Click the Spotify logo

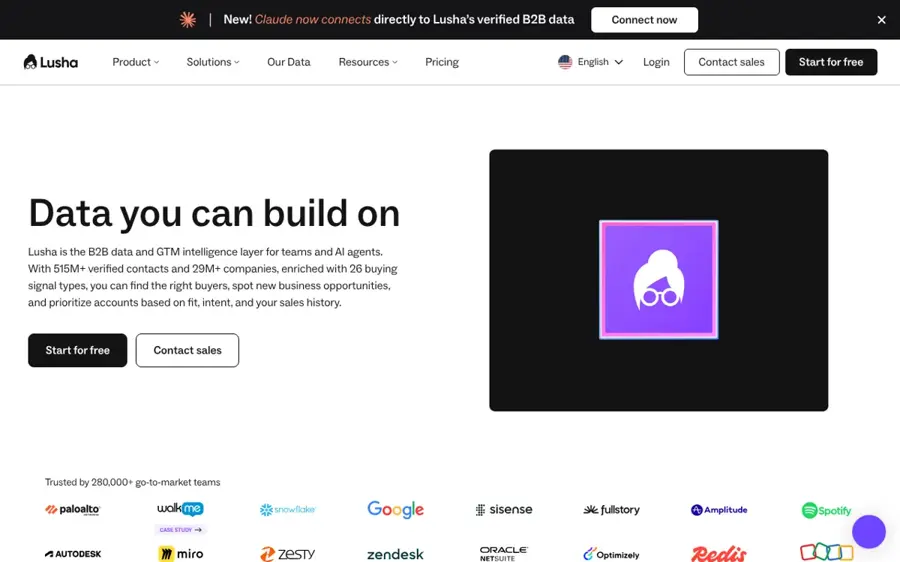coord(827,510)
